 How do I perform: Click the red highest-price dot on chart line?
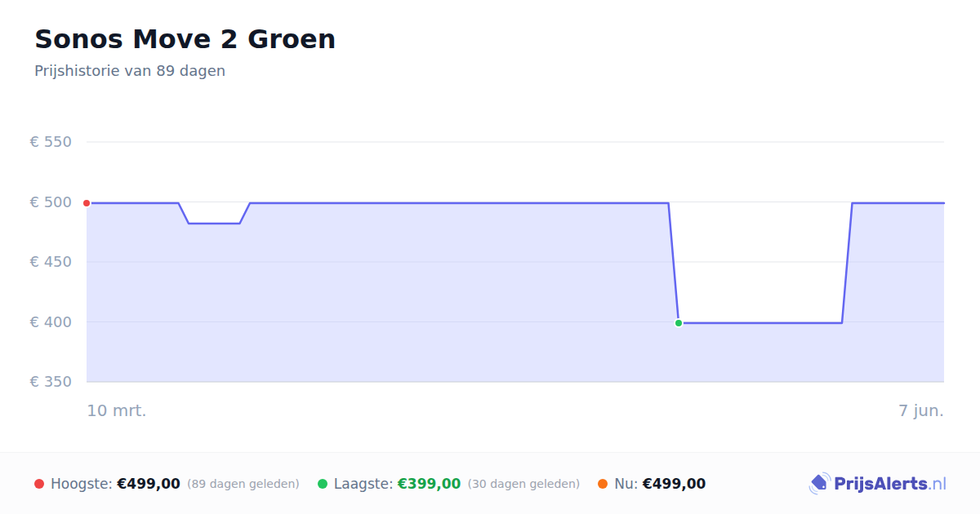87,203
